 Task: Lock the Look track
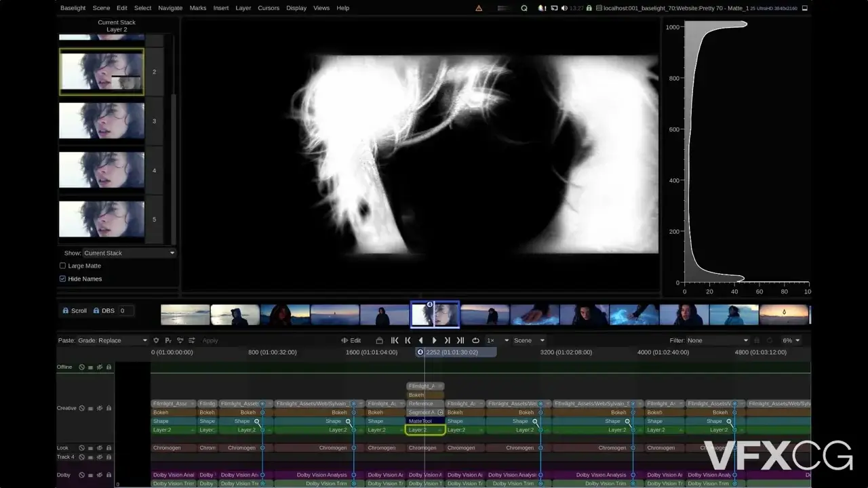108,448
